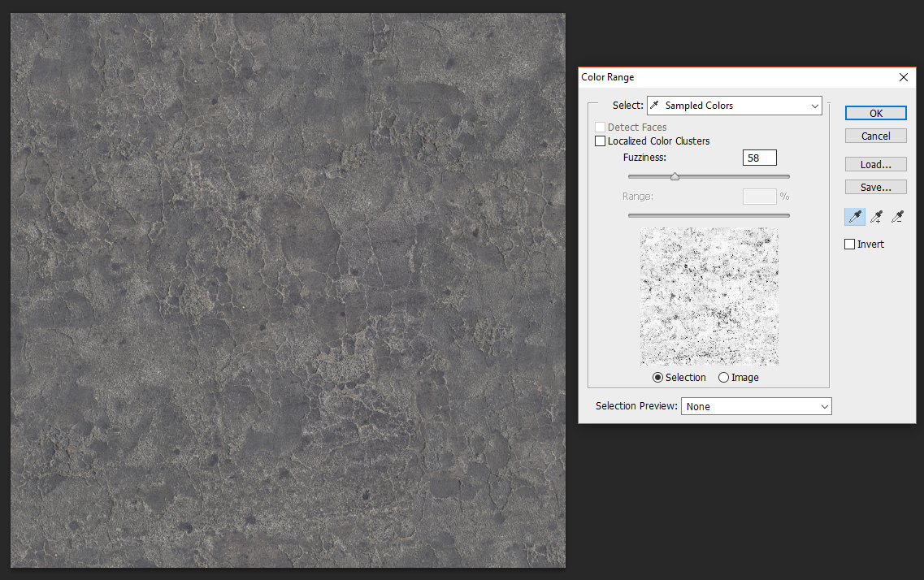This screenshot has height=580, width=924.
Task: Click the Fuzziness slider handle
Action: [x=675, y=175]
